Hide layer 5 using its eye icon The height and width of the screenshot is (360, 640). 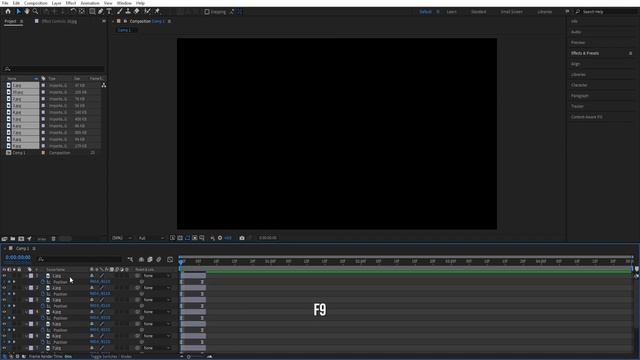click(4, 324)
